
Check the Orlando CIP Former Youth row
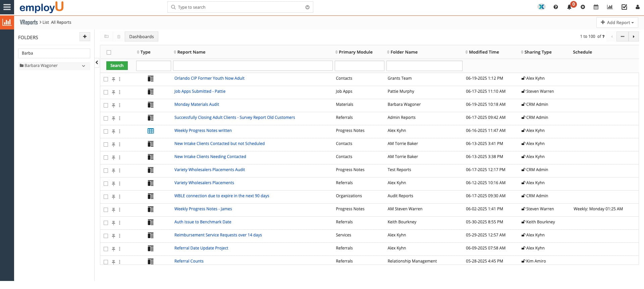[106, 79]
